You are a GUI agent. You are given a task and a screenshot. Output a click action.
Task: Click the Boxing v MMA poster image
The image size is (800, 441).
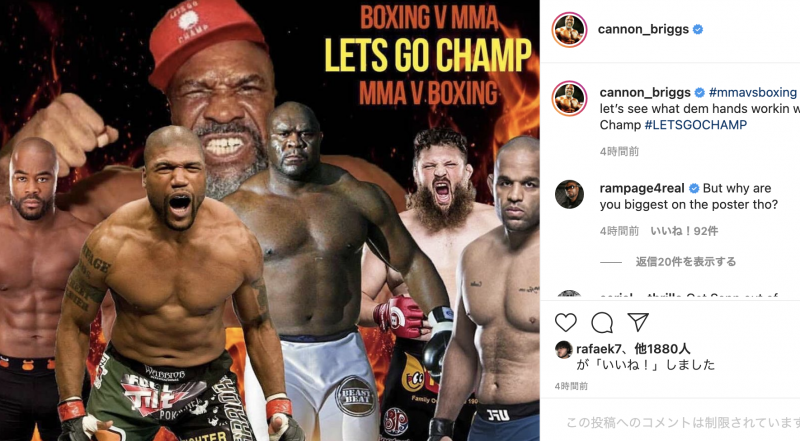269,220
